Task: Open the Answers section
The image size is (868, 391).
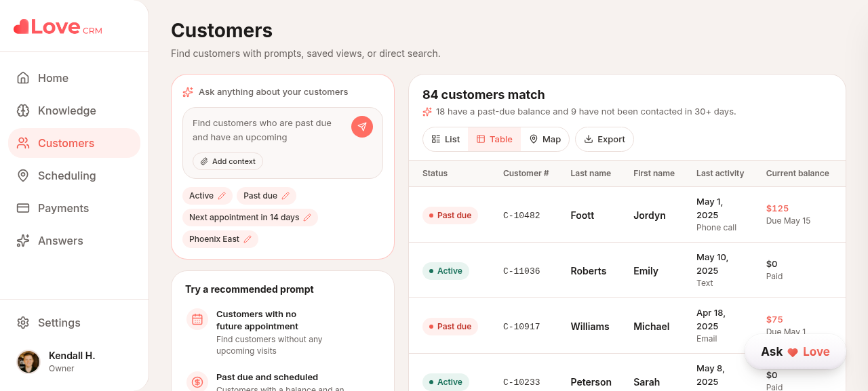Action: (74, 241)
